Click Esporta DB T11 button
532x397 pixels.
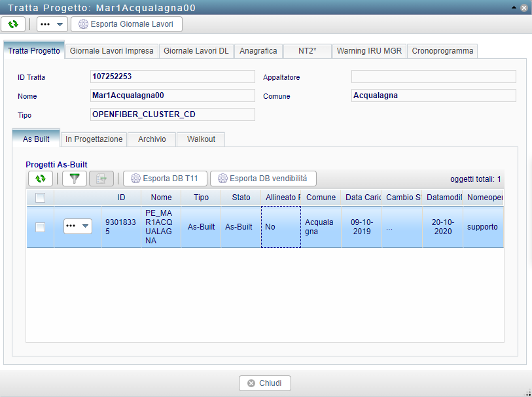click(x=165, y=178)
